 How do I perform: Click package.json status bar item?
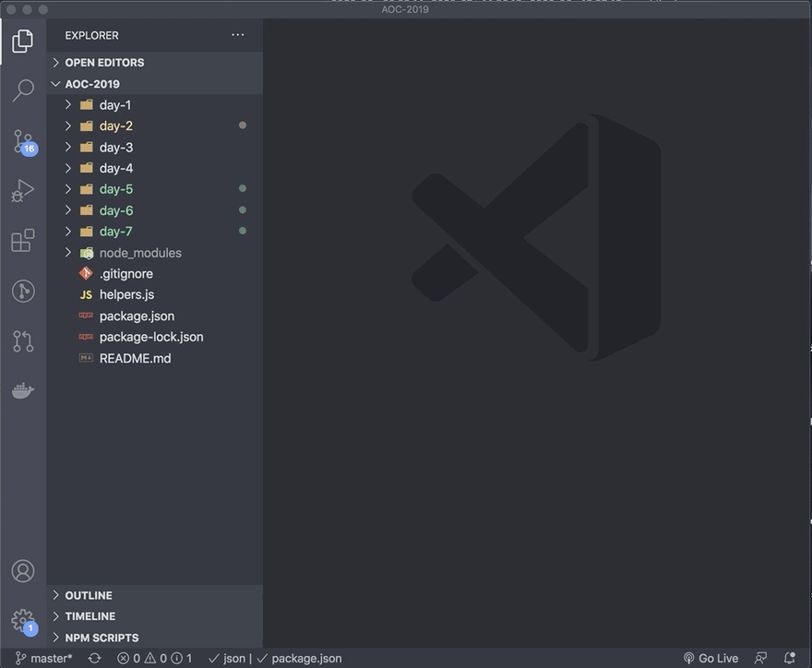(x=299, y=658)
